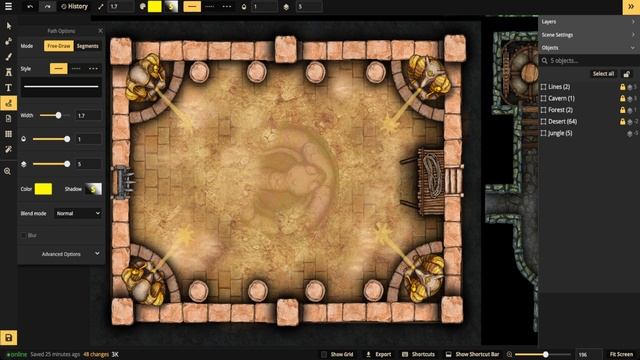This screenshot has width=640, height=360.
Task: Toggle lock on Cavern (1) group
Action: pyautogui.click(x=622, y=98)
